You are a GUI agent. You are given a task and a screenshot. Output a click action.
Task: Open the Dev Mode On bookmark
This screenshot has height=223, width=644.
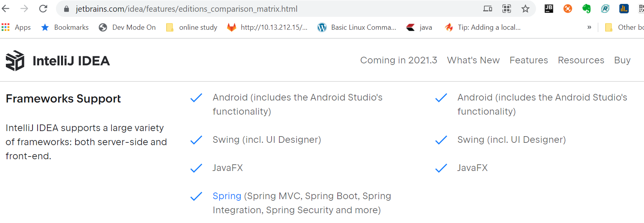[127, 27]
